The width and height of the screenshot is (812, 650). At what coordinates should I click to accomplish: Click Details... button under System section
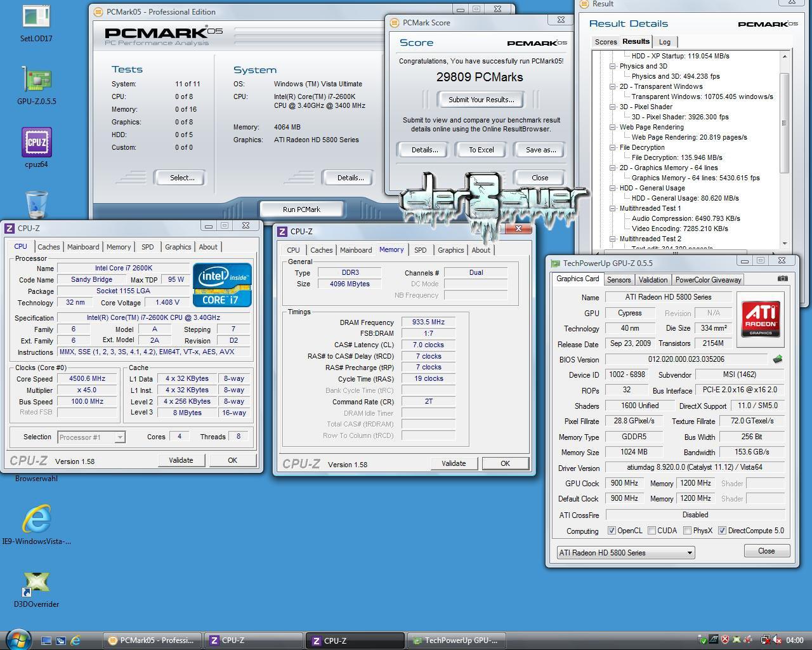click(350, 178)
